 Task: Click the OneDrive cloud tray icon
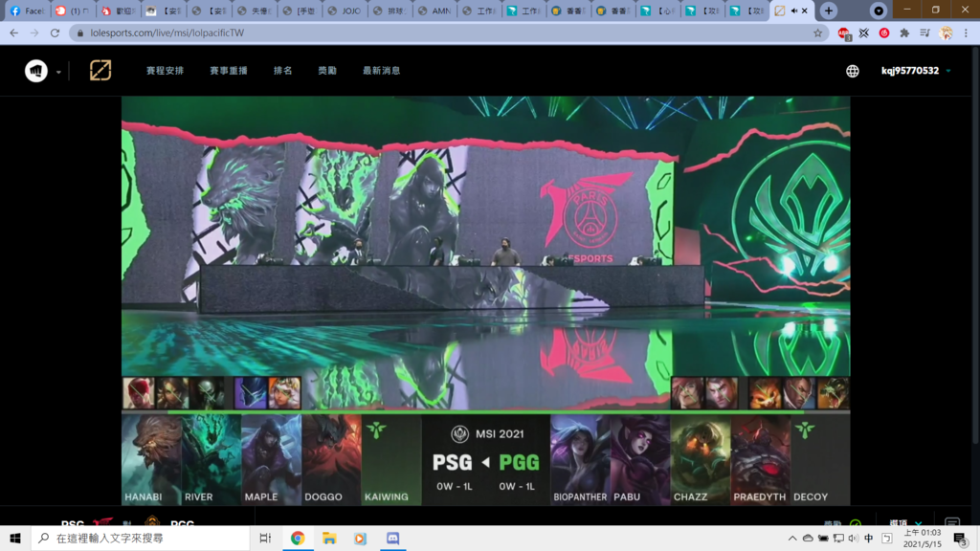[x=808, y=538]
